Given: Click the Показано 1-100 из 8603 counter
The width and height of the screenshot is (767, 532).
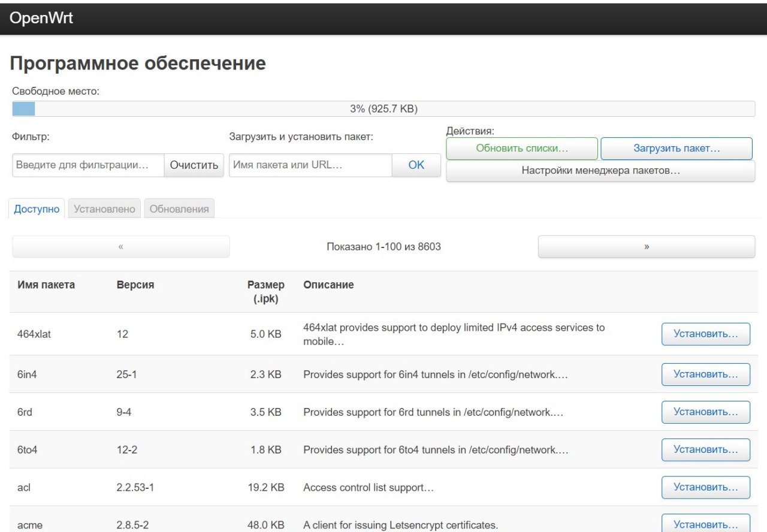Looking at the screenshot, I should (x=383, y=247).
